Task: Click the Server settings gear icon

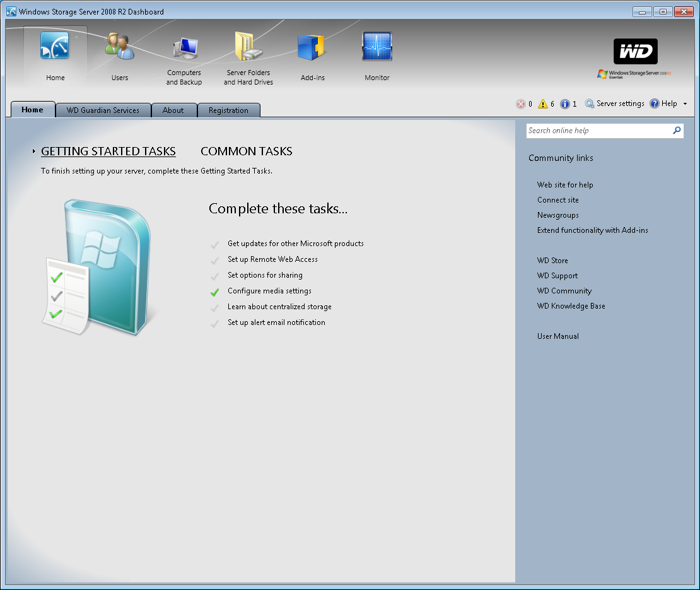Action: (589, 103)
